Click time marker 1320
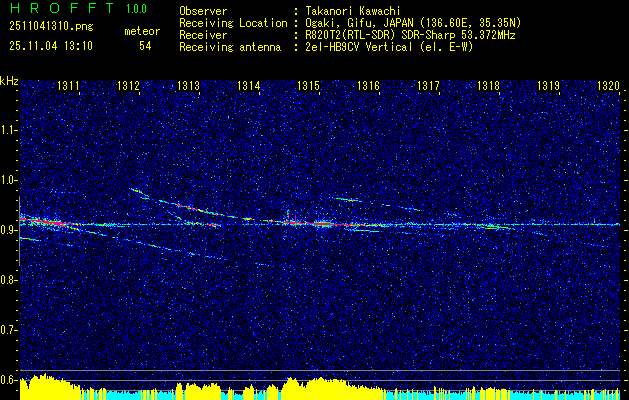629x400 pixels. (609, 85)
